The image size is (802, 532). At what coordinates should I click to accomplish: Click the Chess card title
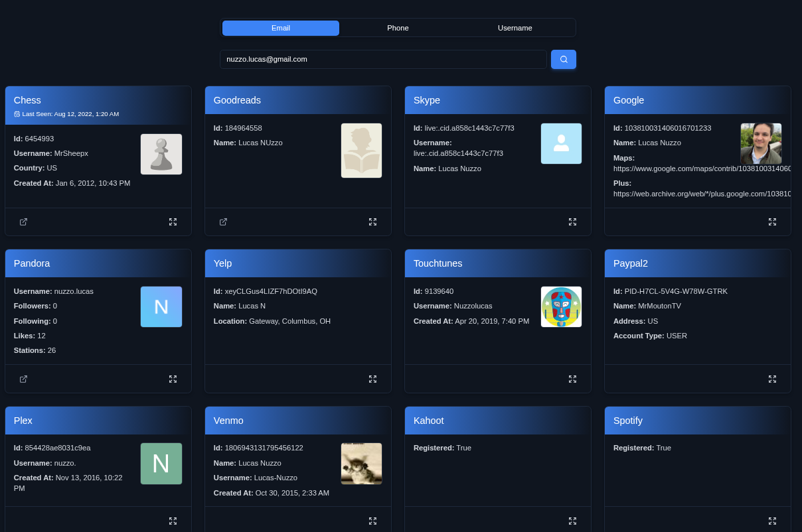pos(27,100)
